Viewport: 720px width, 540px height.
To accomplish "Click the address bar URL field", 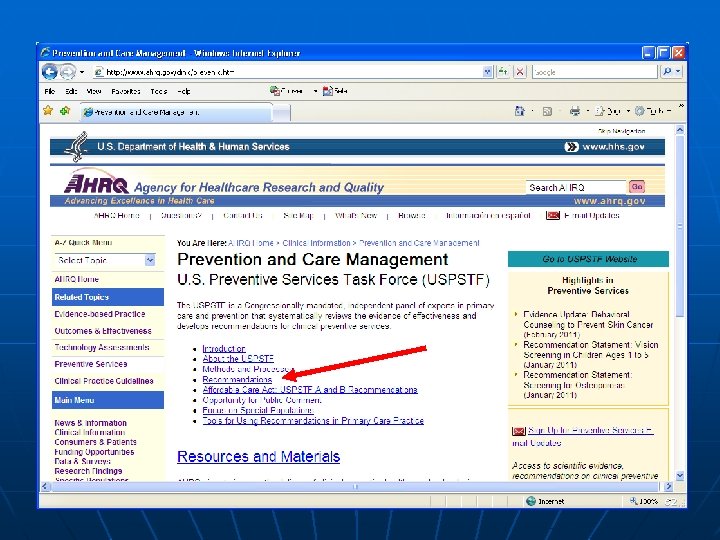I will [287, 72].
